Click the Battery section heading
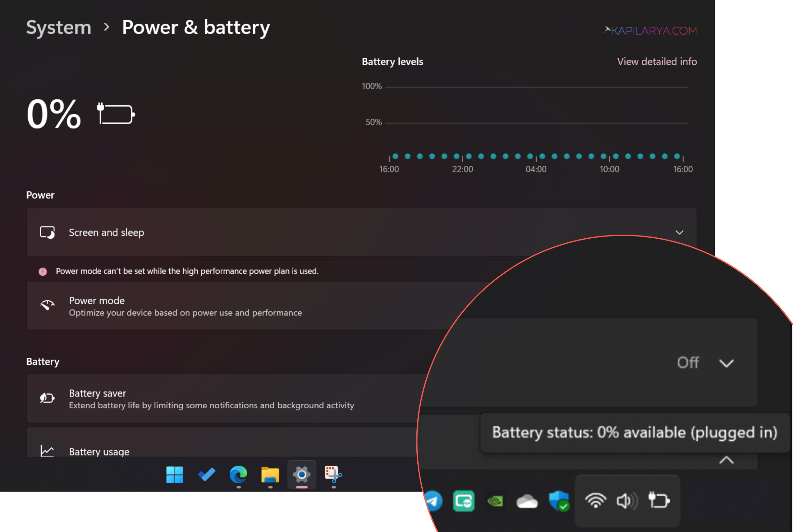Image resolution: width=793 pixels, height=532 pixels. [x=43, y=362]
